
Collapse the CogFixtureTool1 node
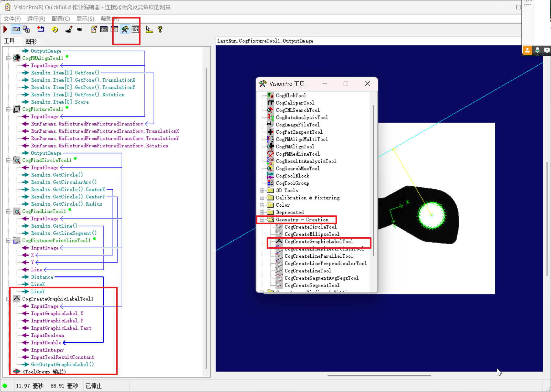pos(9,109)
